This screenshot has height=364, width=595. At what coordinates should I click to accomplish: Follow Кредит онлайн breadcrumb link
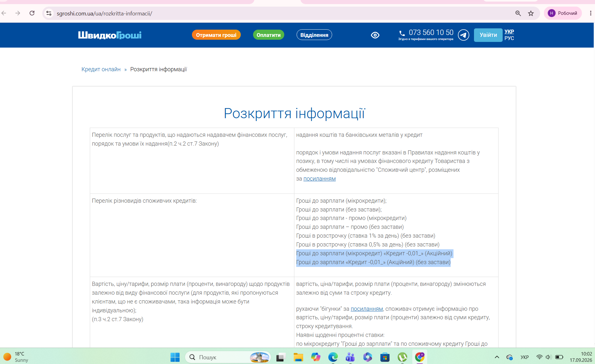101,69
